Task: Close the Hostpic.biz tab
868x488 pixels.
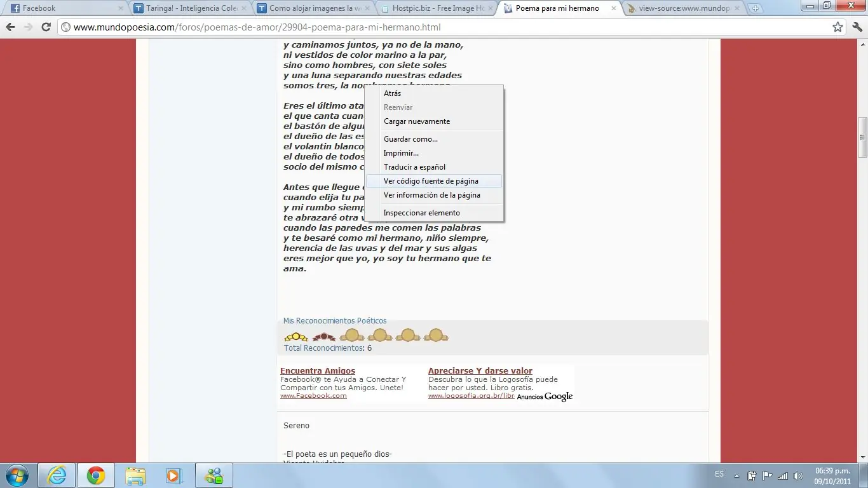Action: click(x=490, y=9)
